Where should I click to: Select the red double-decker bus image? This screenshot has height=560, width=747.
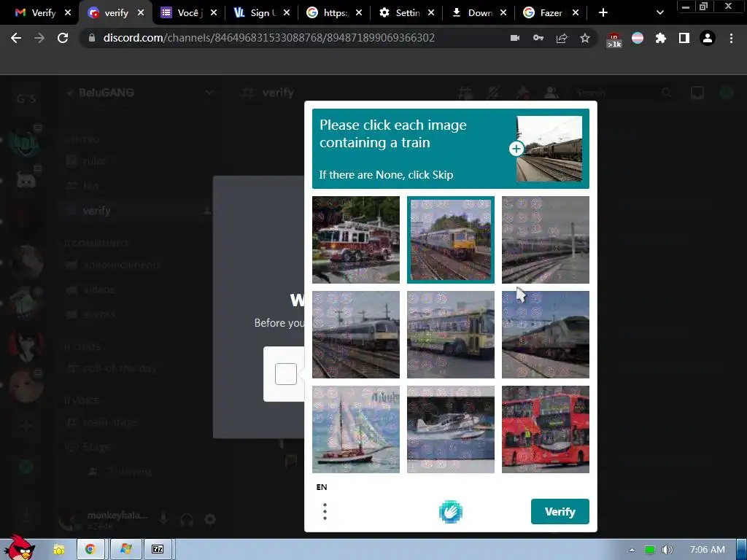coord(546,429)
